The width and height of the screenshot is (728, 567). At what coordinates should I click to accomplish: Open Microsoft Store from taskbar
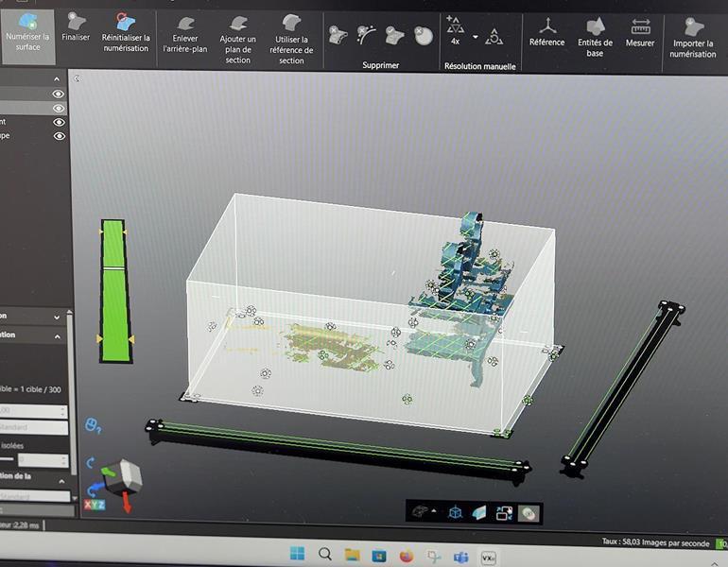tap(379, 556)
